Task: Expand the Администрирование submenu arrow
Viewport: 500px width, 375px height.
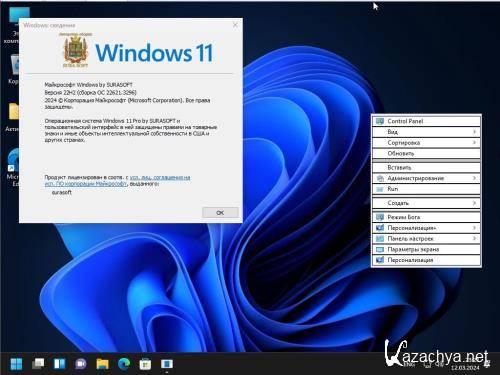Action: (474, 178)
